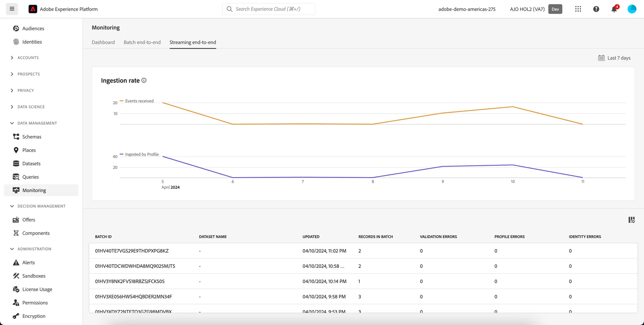Open the app switcher grid
644x325 pixels.
click(578, 9)
